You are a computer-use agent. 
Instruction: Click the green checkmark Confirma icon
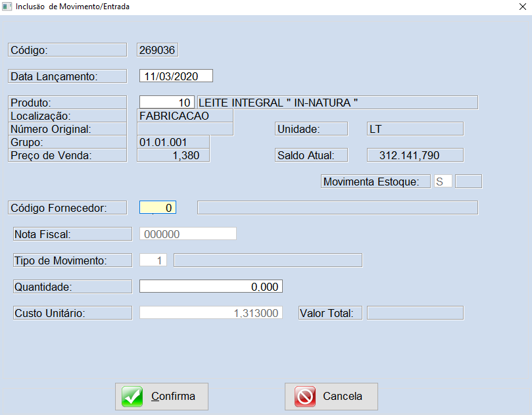pyautogui.click(x=132, y=397)
